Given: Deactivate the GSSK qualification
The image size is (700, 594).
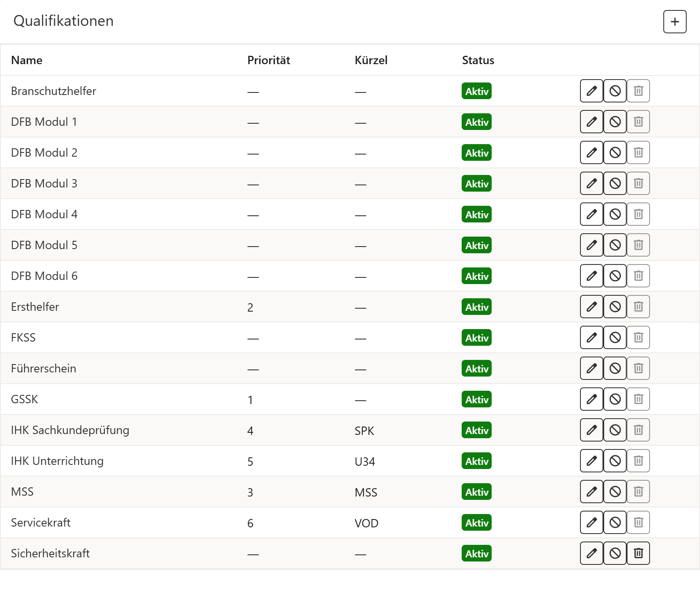Looking at the screenshot, I should (x=615, y=399).
